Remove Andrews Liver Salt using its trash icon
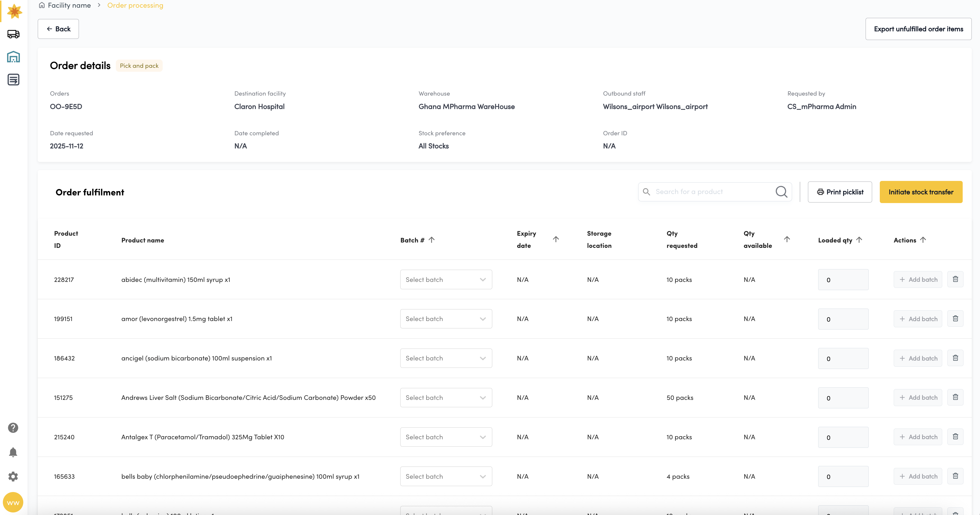 [955, 397]
